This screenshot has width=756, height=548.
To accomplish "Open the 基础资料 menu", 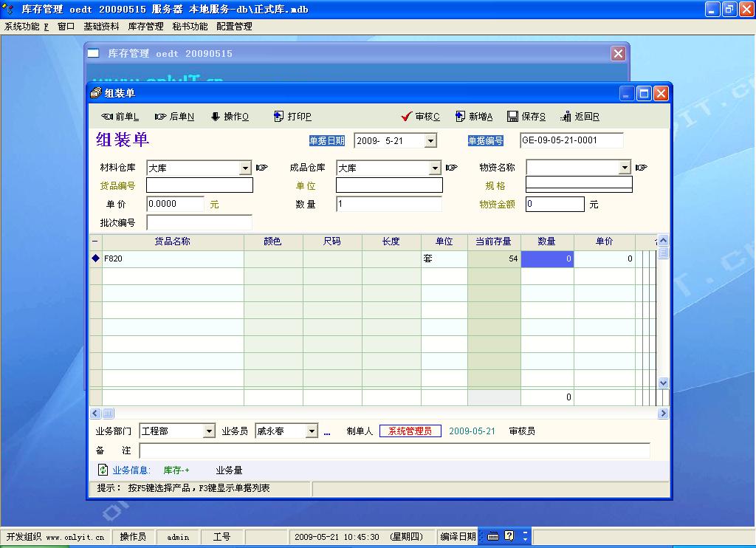I will 101,27.
